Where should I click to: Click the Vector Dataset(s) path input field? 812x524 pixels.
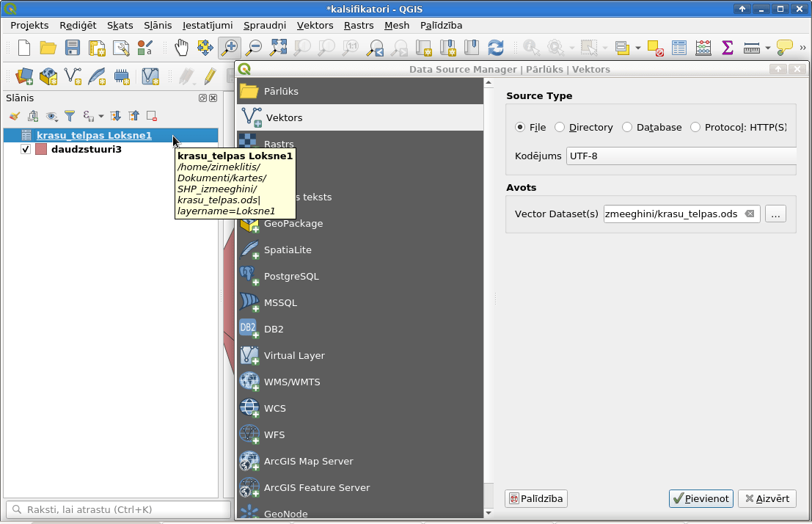(681, 214)
